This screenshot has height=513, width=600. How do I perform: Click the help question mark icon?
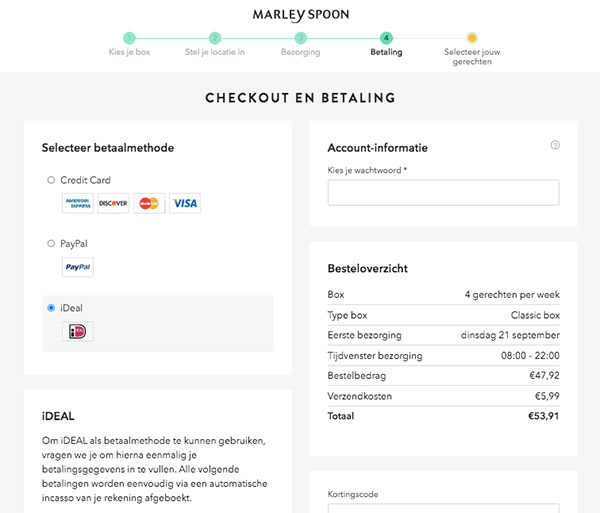(x=555, y=145)
